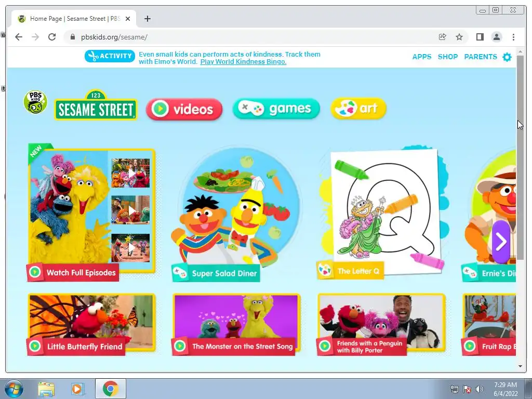532x399 pixels.
Task: Play the bottom episode thumbnail in Watch Full Episodes
Action: pos(130,248)
